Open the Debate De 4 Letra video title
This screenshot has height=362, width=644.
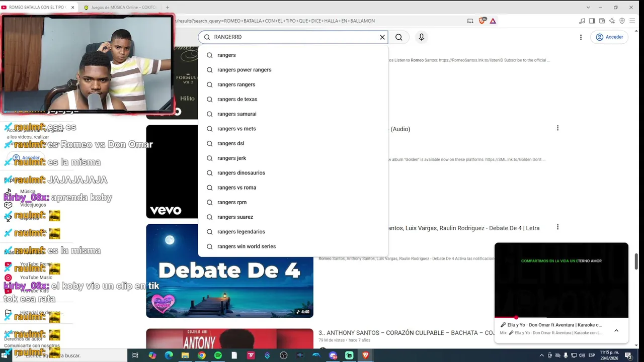click(464, 228)
